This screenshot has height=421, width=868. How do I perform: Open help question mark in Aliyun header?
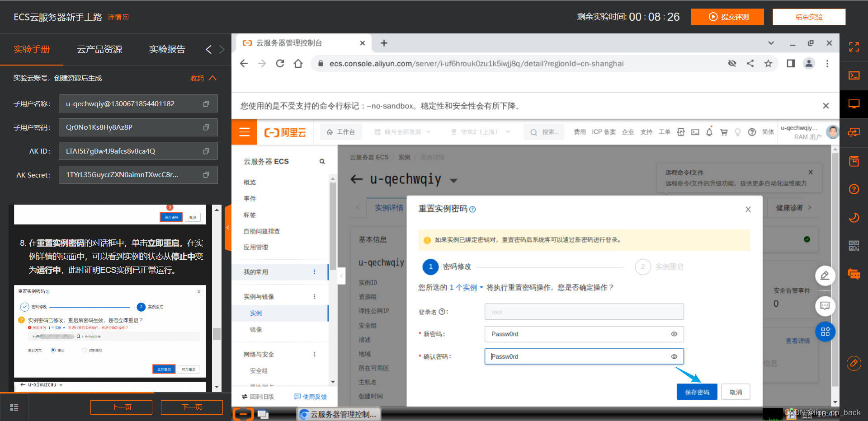752,132
